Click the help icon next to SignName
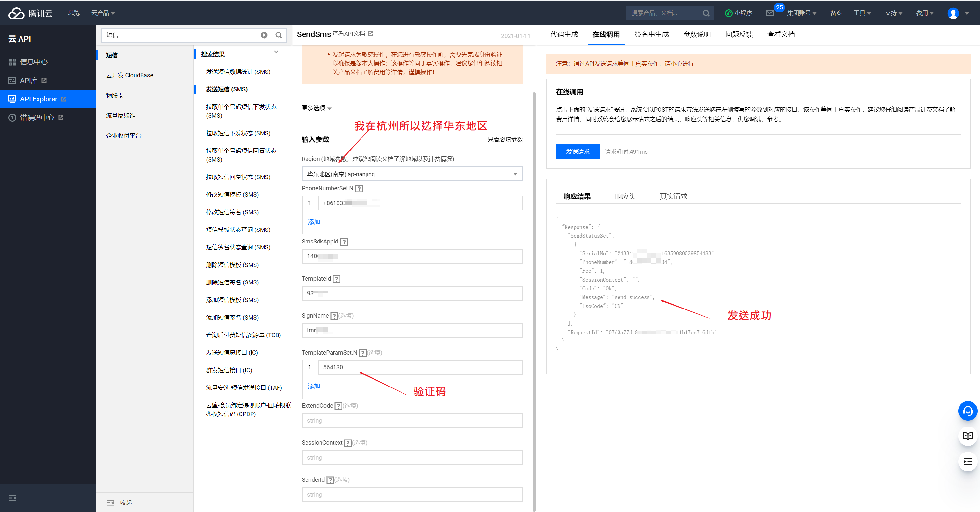This screenshot has height=512, width=980. 334,316
